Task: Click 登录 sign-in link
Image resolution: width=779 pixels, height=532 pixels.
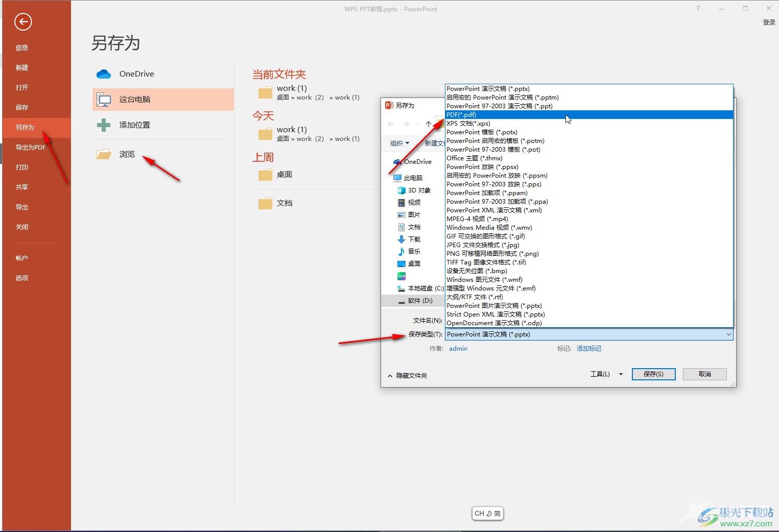Action: click(769, 22)
